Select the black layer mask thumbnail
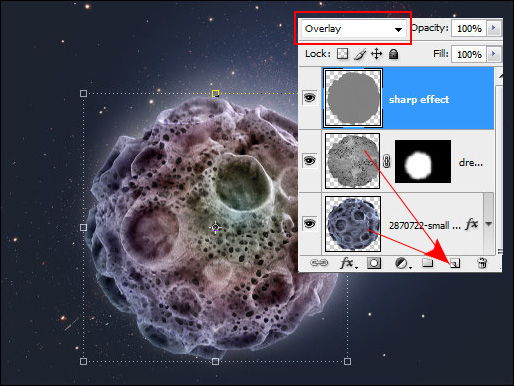 (x=423, y=161)
